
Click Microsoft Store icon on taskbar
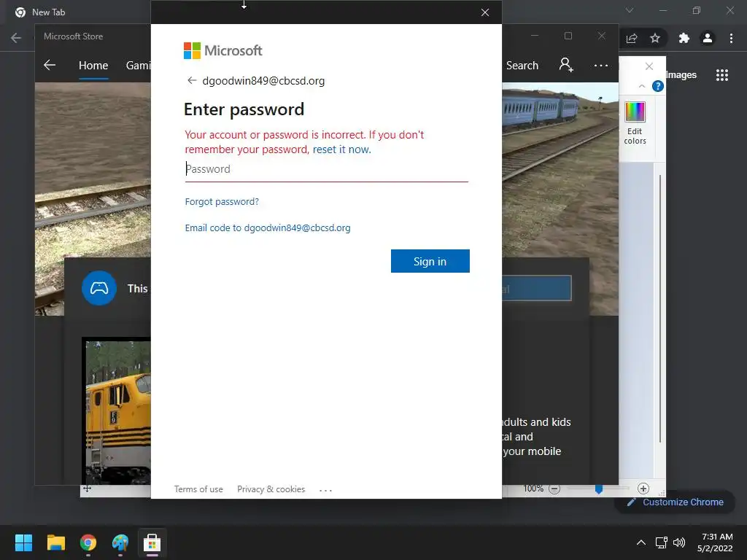coord(152,542)
